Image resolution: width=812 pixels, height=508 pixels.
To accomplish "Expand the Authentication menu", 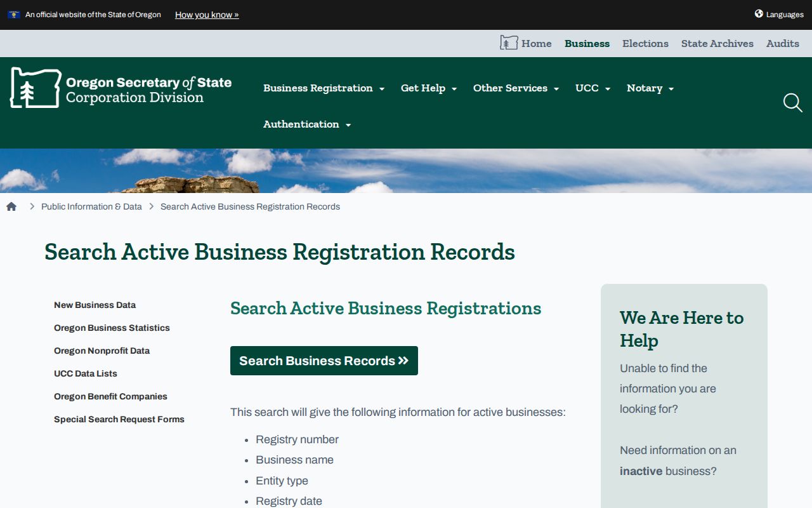I will (307, 124).
